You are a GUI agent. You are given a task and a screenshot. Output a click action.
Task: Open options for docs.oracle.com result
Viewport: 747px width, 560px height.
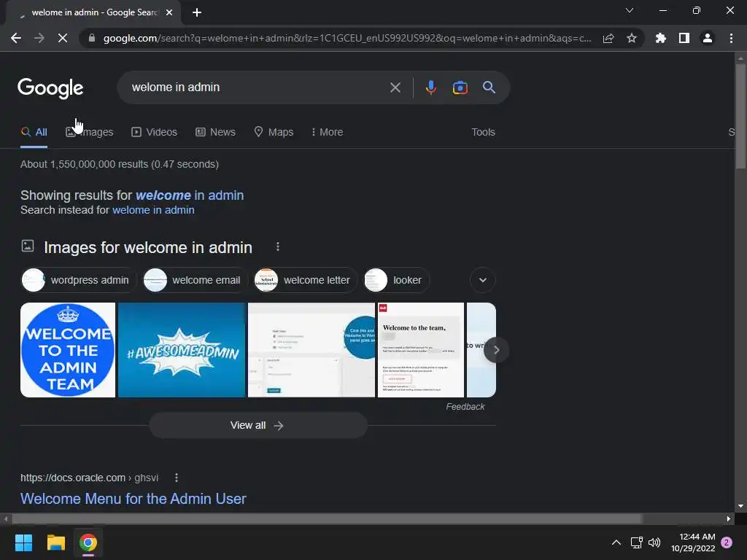[x=177, y=478]
